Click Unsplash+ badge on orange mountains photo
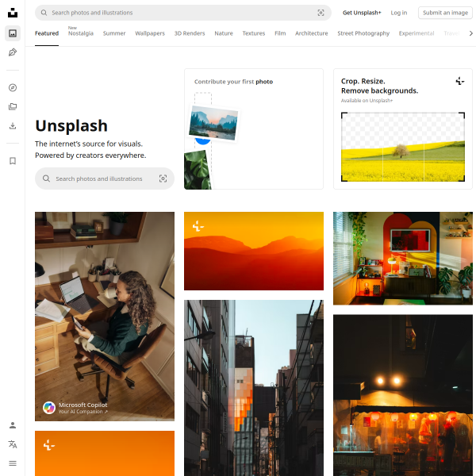The width and height of the screenshot is (476, 476). (x=198, y=226)
